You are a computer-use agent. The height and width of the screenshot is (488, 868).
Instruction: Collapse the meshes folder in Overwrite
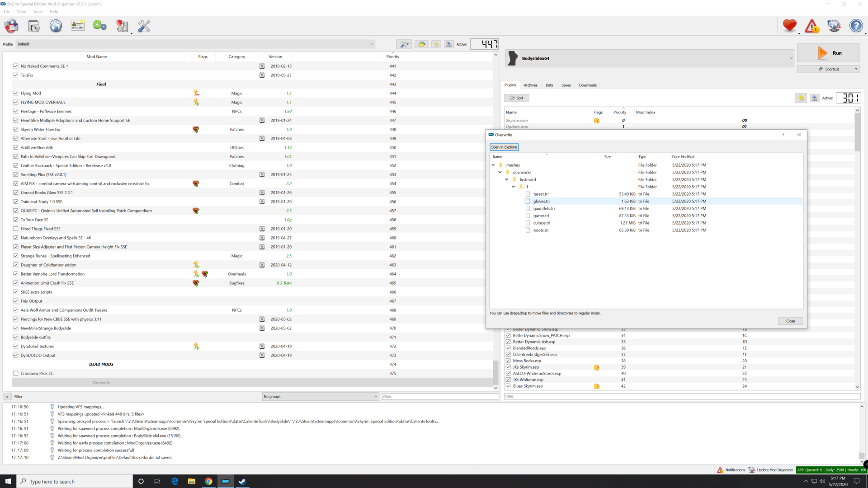[x=493, y=165]
